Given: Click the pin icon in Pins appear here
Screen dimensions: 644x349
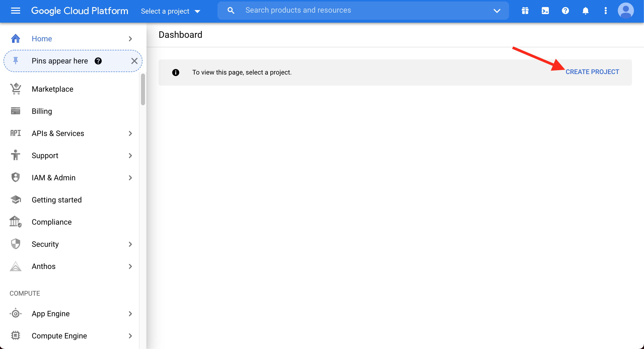Looking at the screenshot, I should 16,61.
